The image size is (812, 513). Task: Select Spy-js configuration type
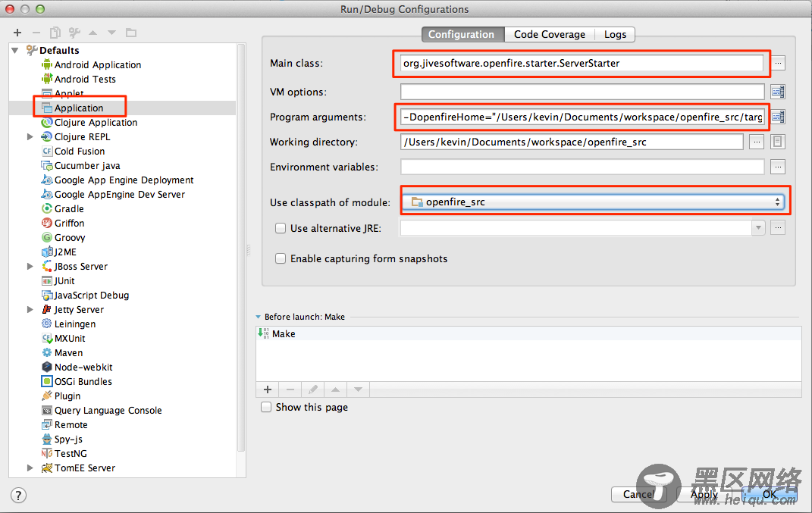(x=68, y=439)
